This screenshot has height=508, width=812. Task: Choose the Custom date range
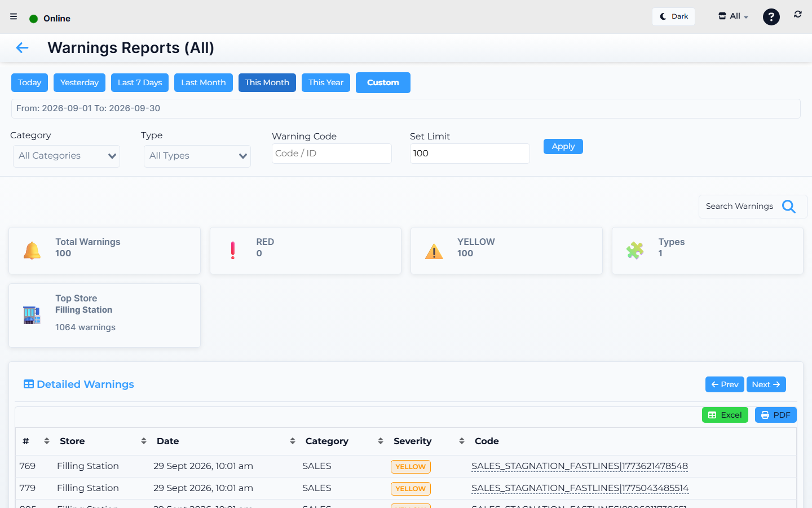tap(383, 82)
